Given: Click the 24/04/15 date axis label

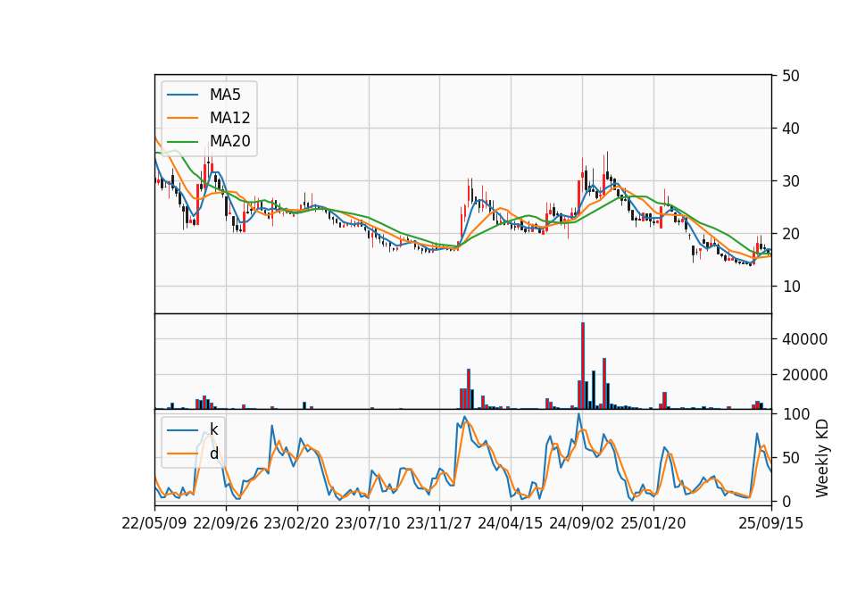Looking at the screenshot, I should coord(510,523).
